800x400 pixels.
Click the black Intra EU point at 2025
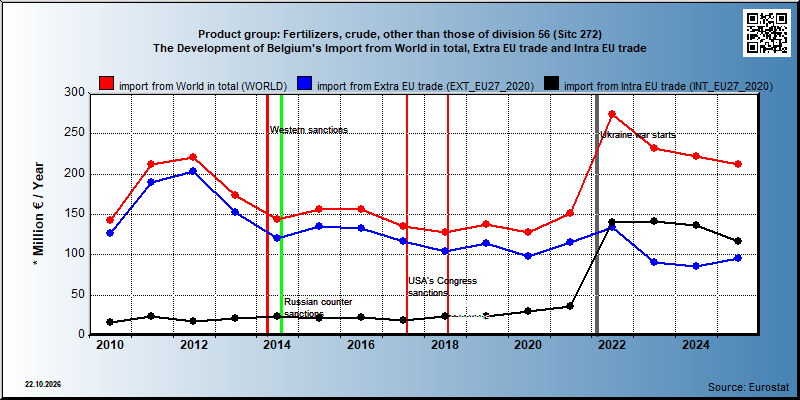(x=738, y=241)
